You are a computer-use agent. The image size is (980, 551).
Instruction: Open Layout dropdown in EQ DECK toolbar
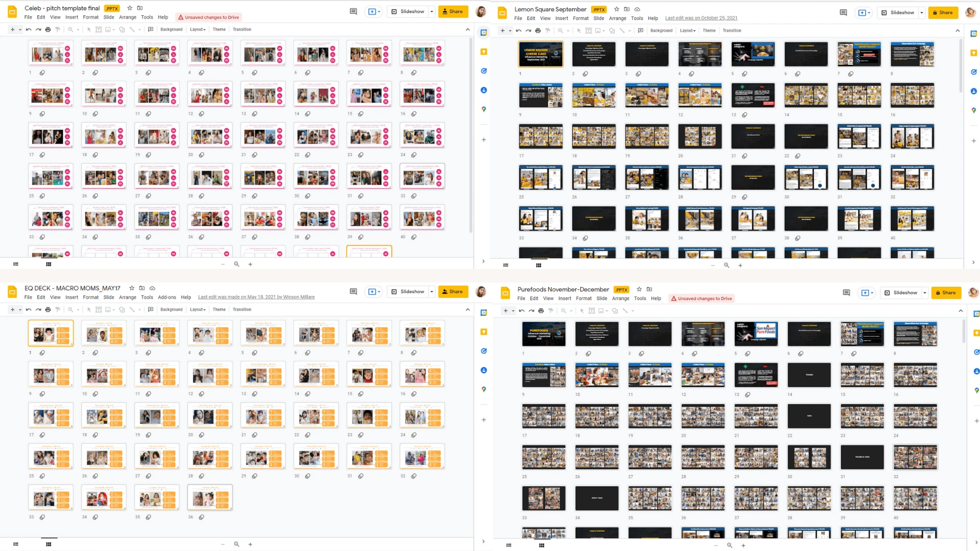(x=198, y=310)
